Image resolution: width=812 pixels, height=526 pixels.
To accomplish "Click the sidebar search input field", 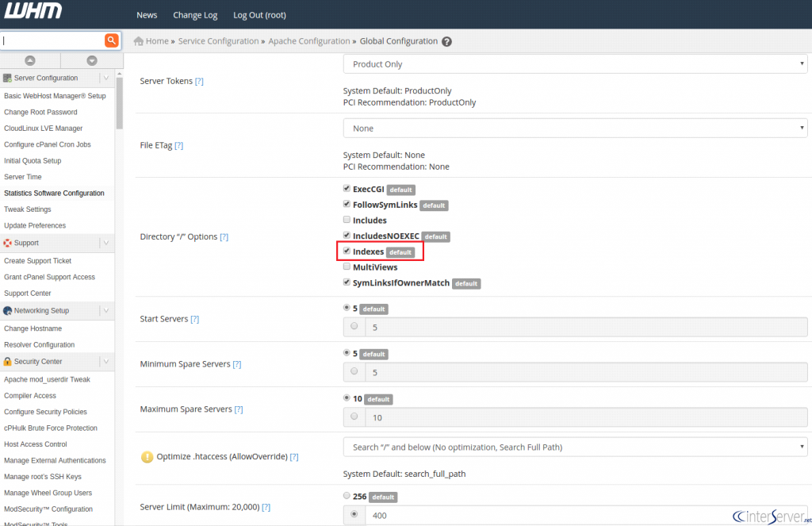I will tap(52, 40).
